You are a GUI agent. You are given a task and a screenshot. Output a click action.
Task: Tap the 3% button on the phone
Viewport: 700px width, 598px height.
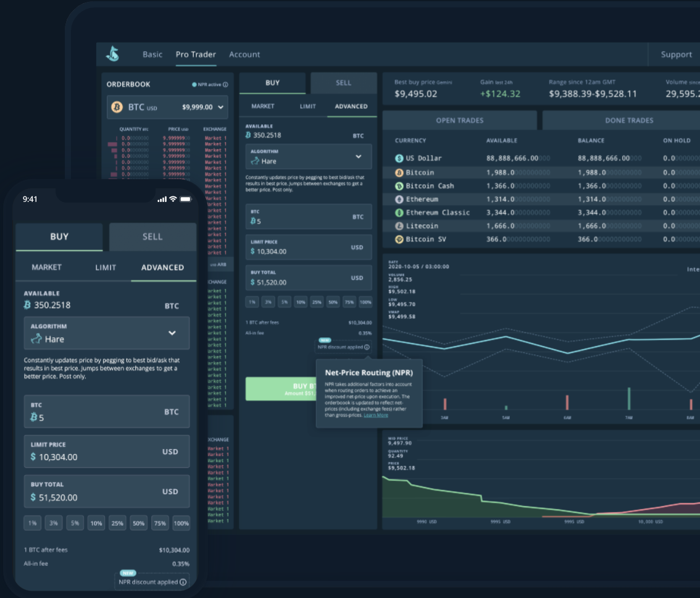[x=54, y=523]
